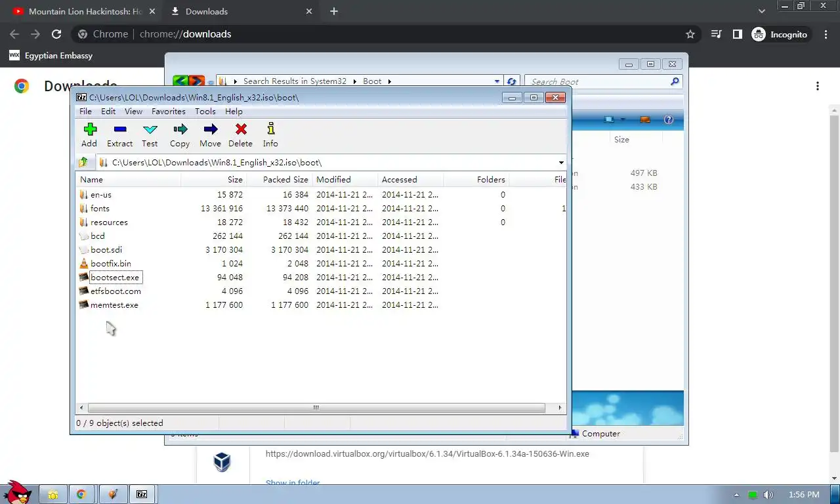The image size is (840, 504).
Task: Click the Explorer forward arrow button
Action: tap(196, 81)
